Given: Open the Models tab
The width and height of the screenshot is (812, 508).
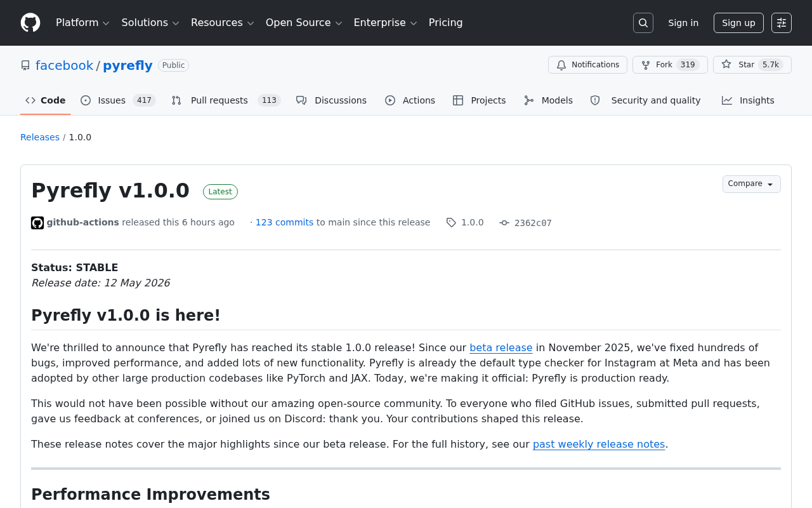Looking at the screenshot, I should coord(549,100).
